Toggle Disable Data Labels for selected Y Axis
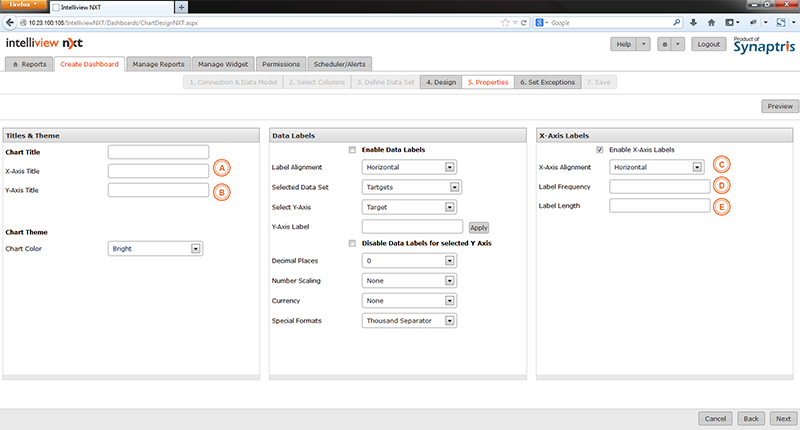800x430 pixels. click(x=352, y=243)
